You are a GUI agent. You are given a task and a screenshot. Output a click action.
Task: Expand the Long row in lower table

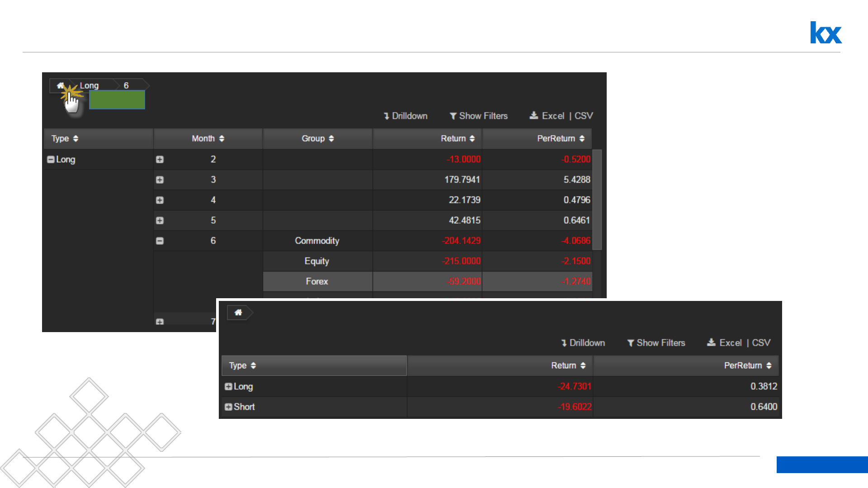[228, 387]
